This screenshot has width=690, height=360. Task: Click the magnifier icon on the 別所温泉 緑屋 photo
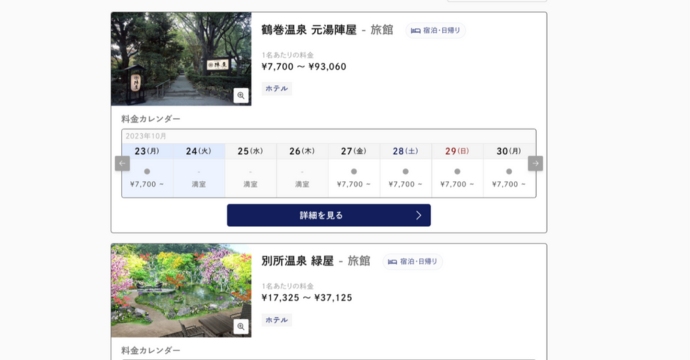tap(241, 327)
